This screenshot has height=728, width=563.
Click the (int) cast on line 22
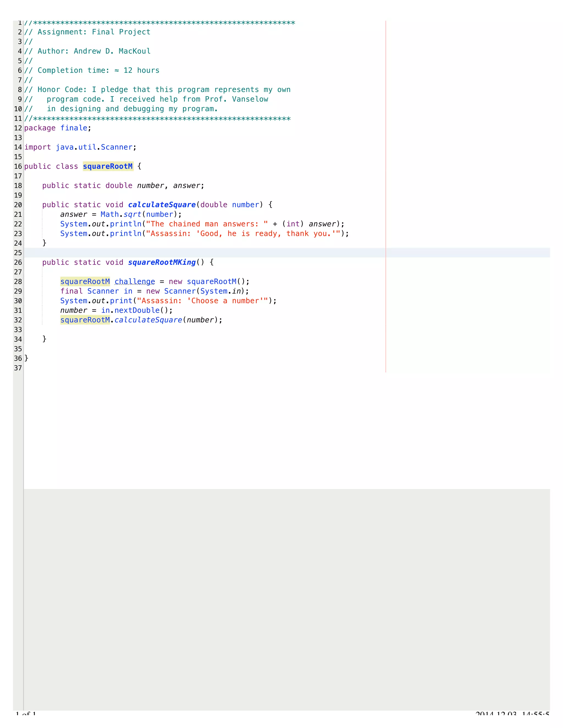293,224
